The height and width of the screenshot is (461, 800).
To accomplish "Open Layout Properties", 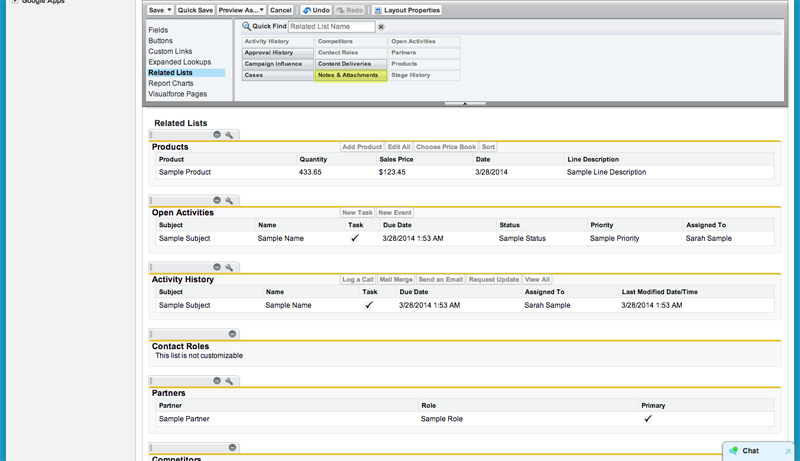I will tap(406, 10).
